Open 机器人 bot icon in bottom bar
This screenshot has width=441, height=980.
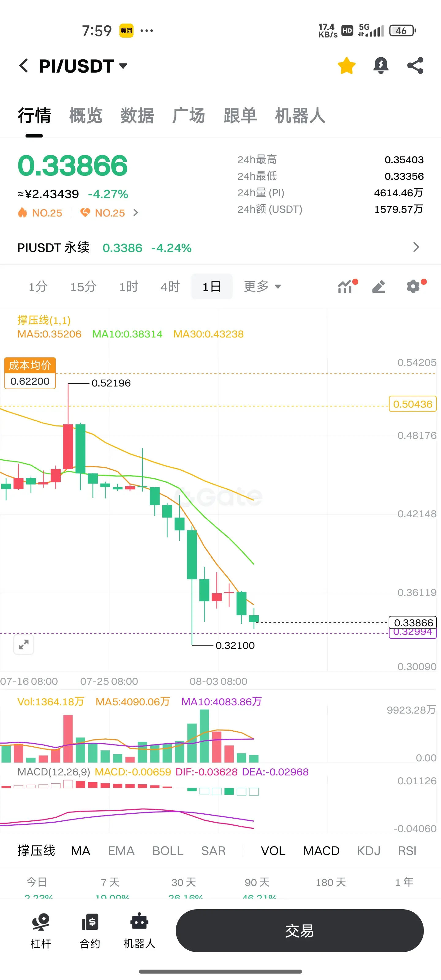[x=139, y=931]
